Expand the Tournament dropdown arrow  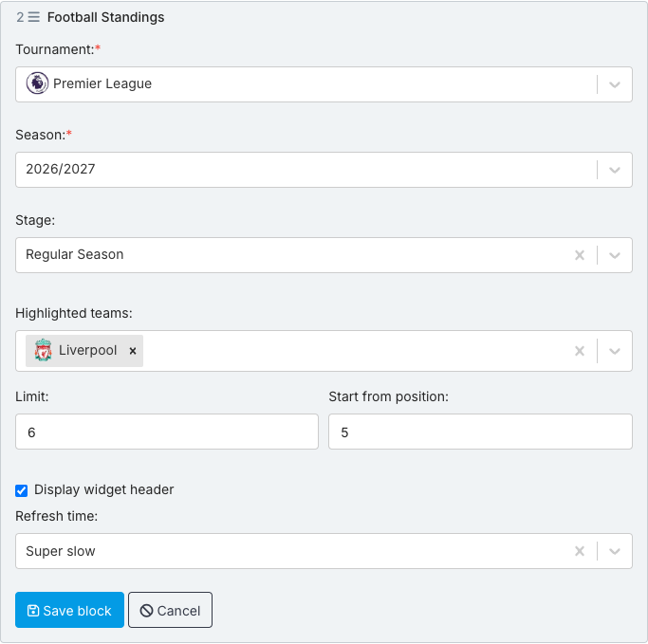(615, 84)
